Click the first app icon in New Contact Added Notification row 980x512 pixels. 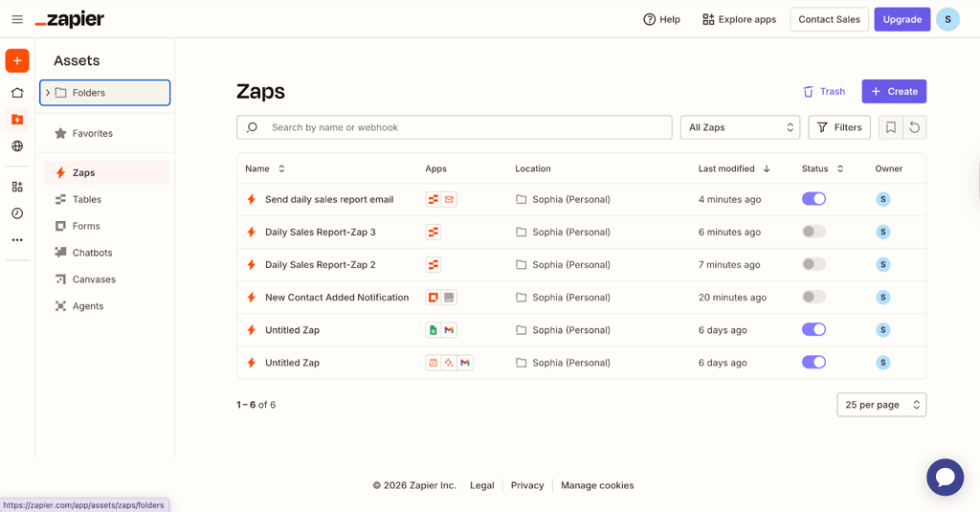[434, 298]
